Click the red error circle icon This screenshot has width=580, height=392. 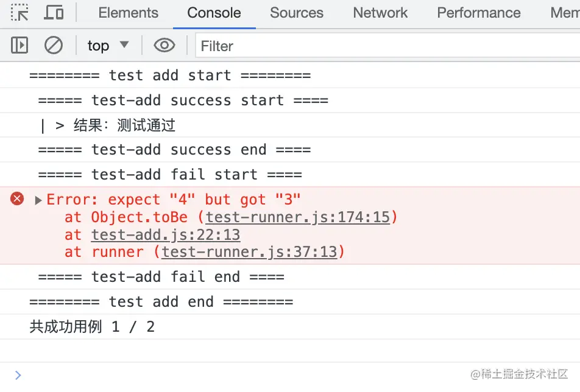tap(17, 199)
